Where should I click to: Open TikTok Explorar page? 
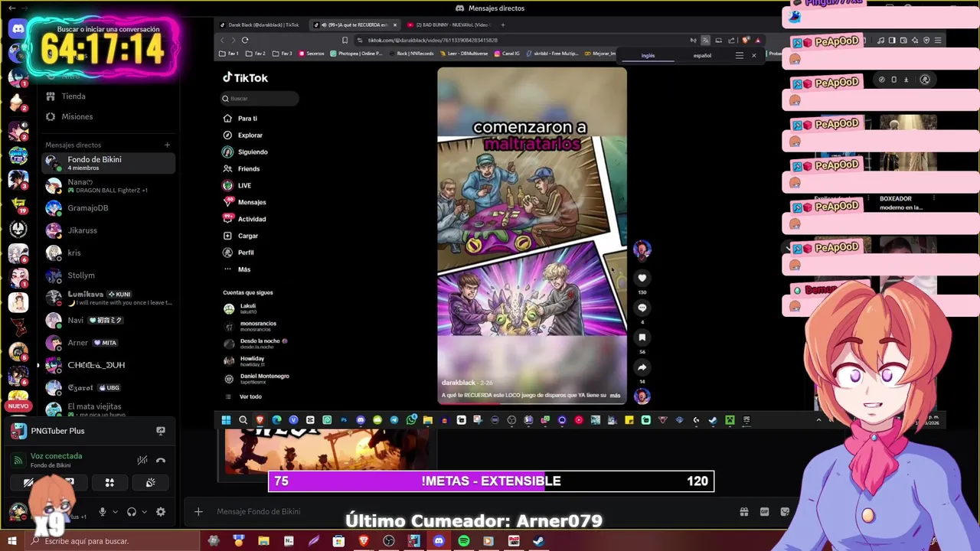[250, 135]
